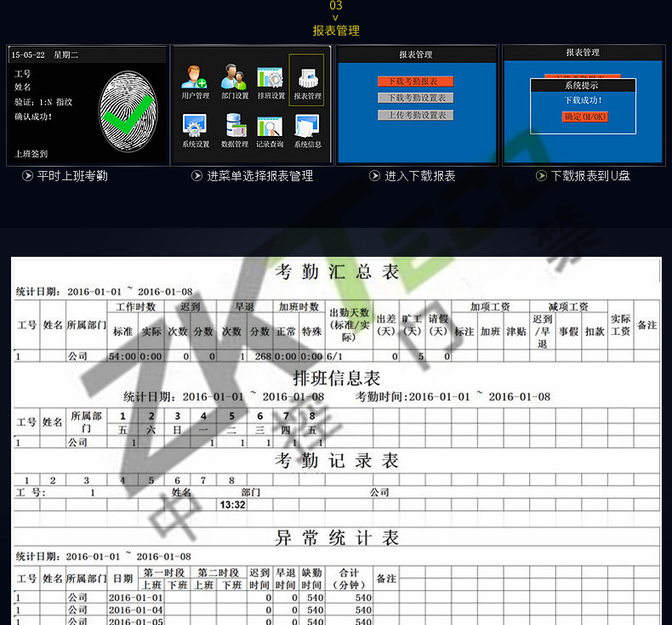Click the 下载考勤设置表 button
This screenshot has width=672, height=625.
(415, 98)
